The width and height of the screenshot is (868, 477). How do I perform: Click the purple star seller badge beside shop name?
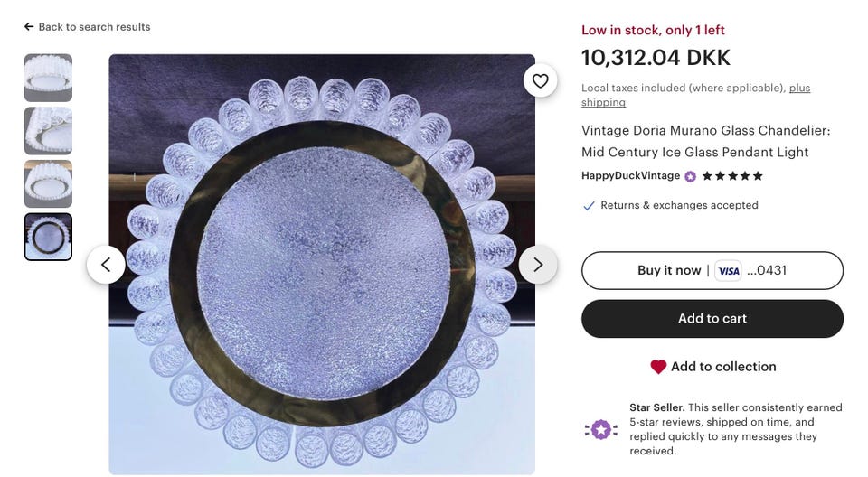691,176
